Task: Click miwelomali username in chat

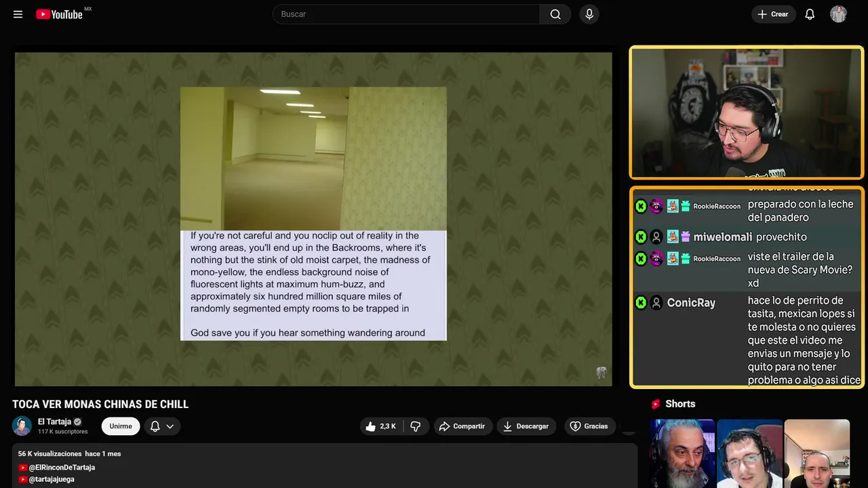Action: click(x=722, y=237)
